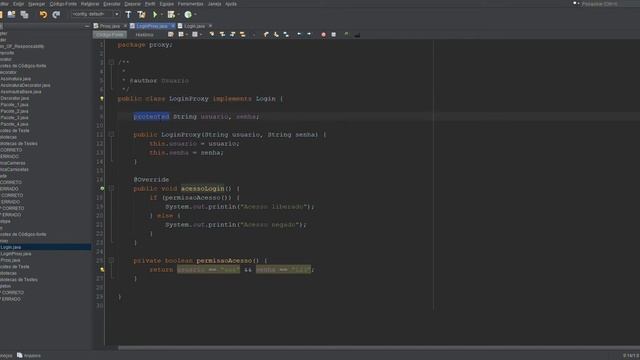Image resolution: width=640 pixels, height=360 pixels.
Task: Open the Navegar menu
Action: click(36, 4)
